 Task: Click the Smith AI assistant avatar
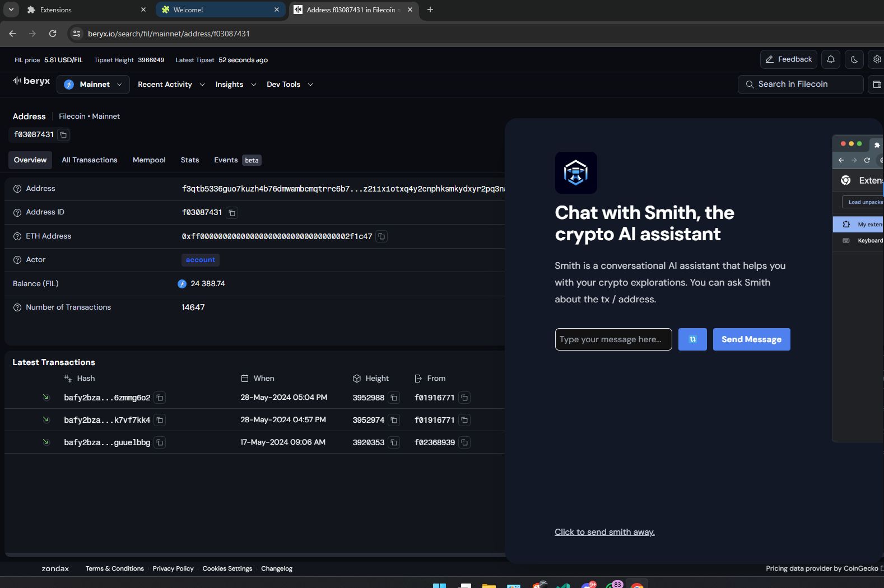[x=576, y=173]
